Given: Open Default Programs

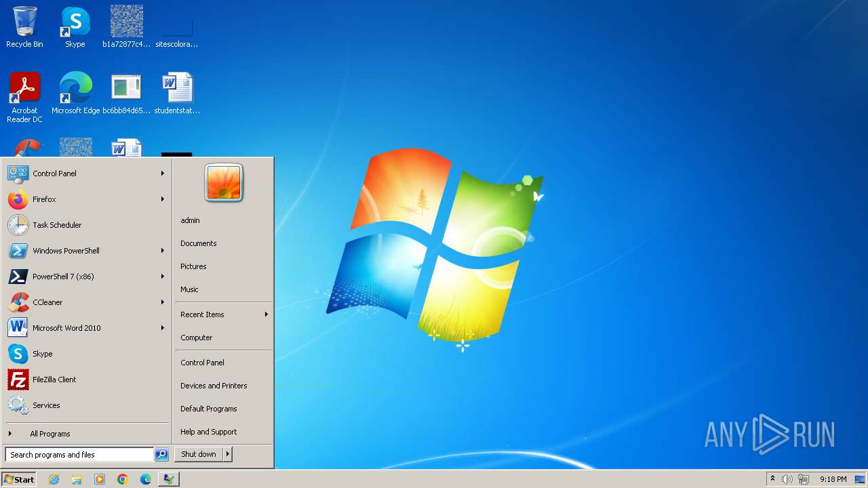Looking at the screenshot, I should click(x=224, y=409).
